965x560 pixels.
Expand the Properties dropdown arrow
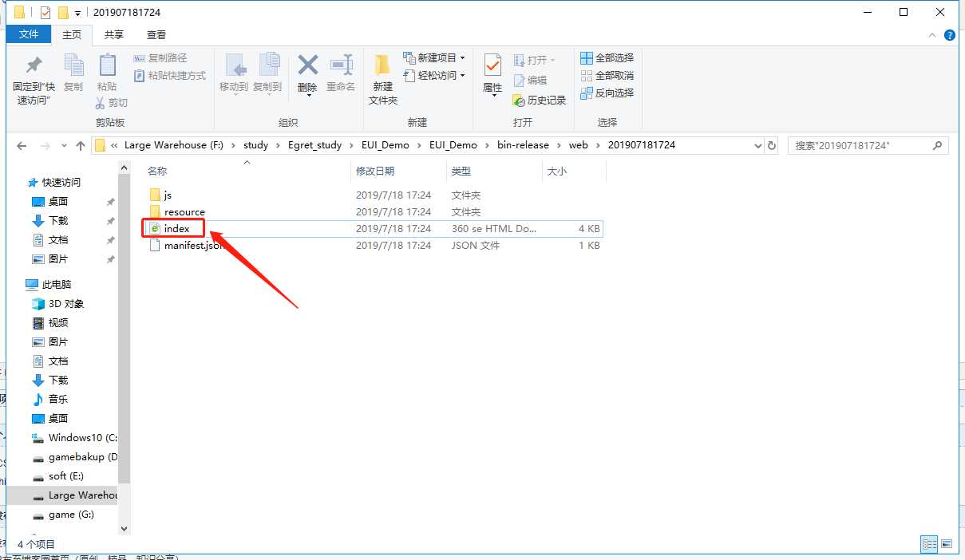tap(493, 97)
